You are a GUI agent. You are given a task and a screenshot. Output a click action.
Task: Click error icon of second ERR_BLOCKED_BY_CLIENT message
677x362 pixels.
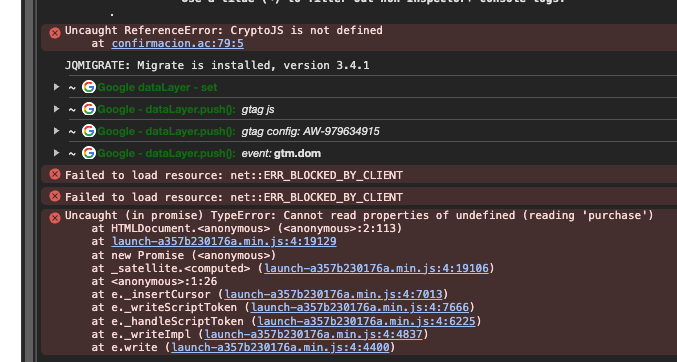coord(55,196)
